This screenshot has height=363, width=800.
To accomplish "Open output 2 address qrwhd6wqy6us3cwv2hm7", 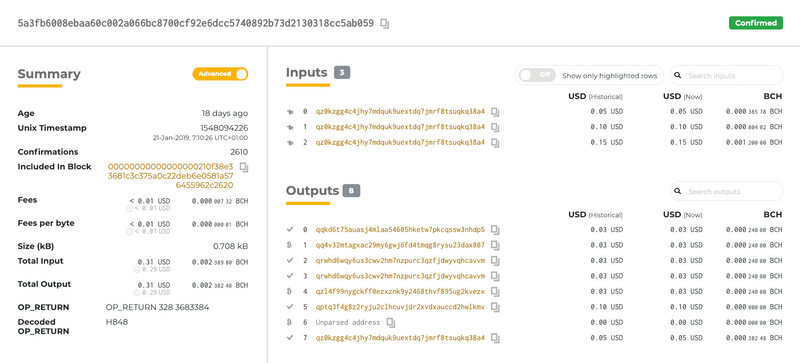I will coord(400,260).
